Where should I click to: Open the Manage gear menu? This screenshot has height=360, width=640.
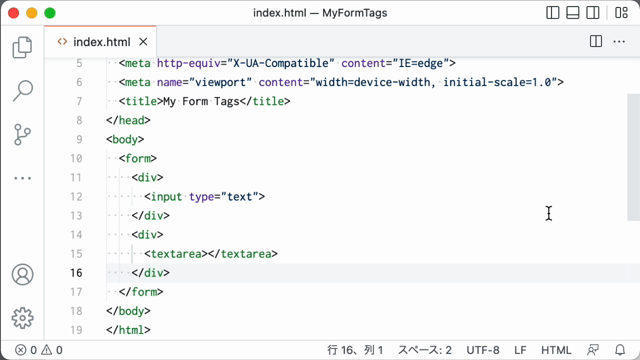point(22,318)
